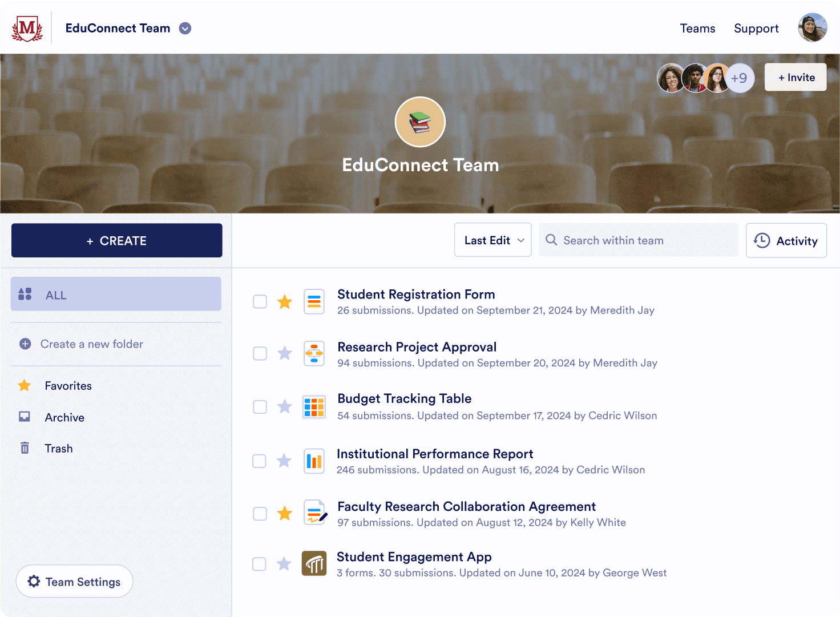
Task: Tick the Institutional Performance Report checkbox
Action: tap(260, 461)
